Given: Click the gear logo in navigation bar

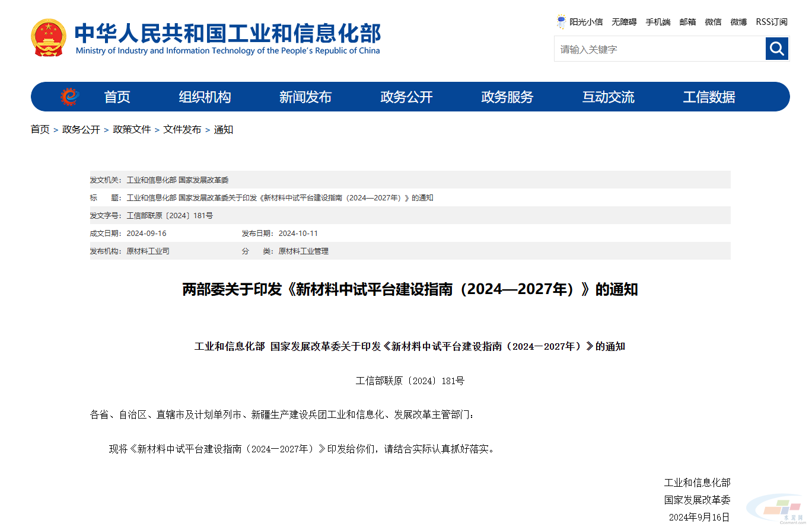Looking at the screenshot, I should click(x=70, y=97).
